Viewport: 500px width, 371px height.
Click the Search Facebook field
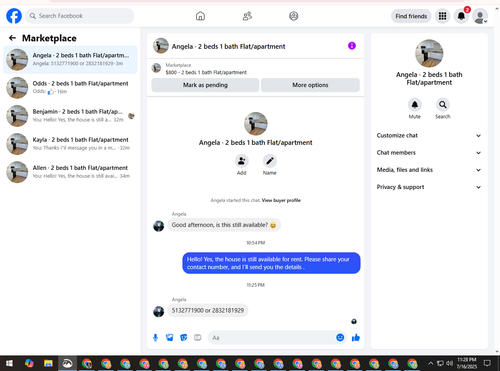coord(80,16)
